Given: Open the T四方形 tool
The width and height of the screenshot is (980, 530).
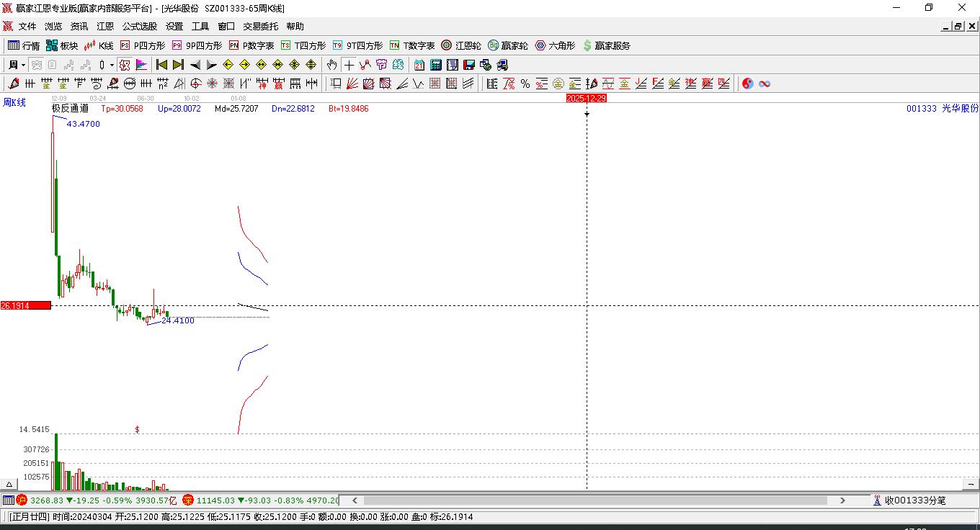Looking at the screenshot, I should pyautogui.click(x=303, y=45).
